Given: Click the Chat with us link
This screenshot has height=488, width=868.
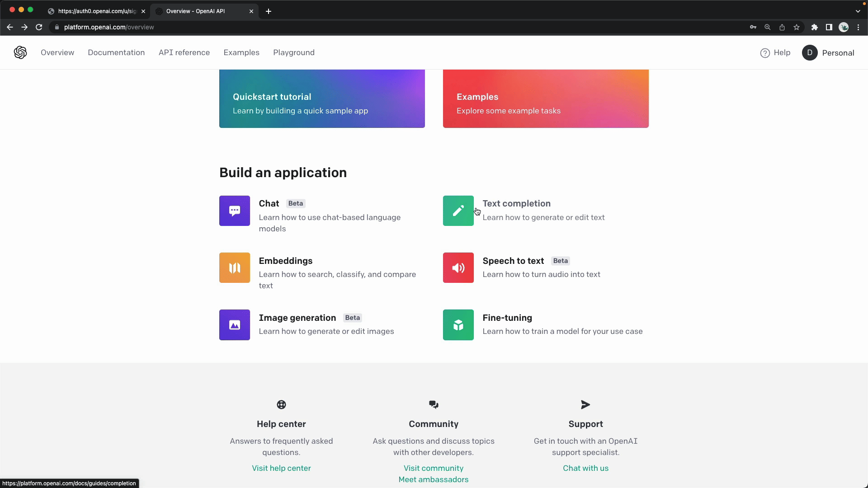Looking at the screenshot, I should click(x=585, y=468).
